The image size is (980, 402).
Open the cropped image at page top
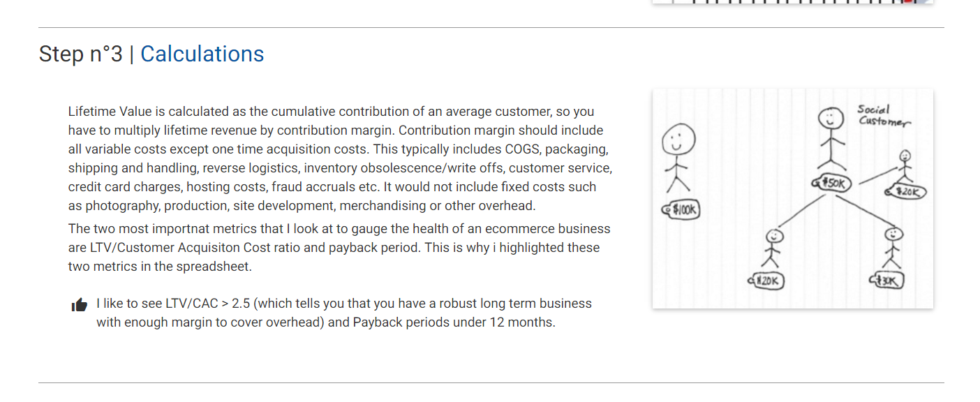tap(792, 2)
